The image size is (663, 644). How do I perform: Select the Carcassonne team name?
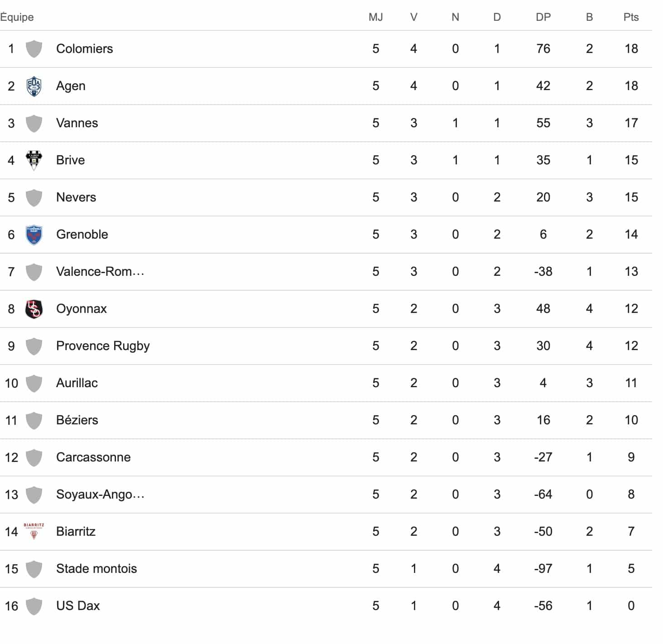point(93,457)
